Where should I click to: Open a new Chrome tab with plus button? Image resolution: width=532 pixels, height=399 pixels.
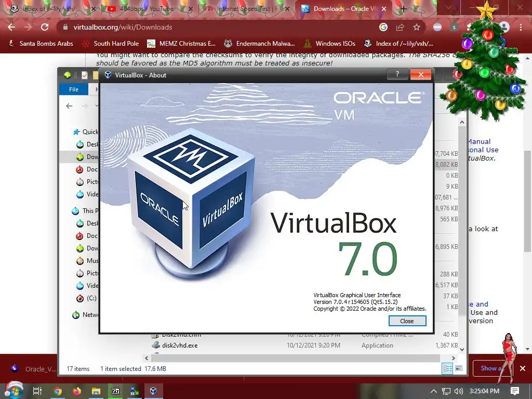click(403, 9)
